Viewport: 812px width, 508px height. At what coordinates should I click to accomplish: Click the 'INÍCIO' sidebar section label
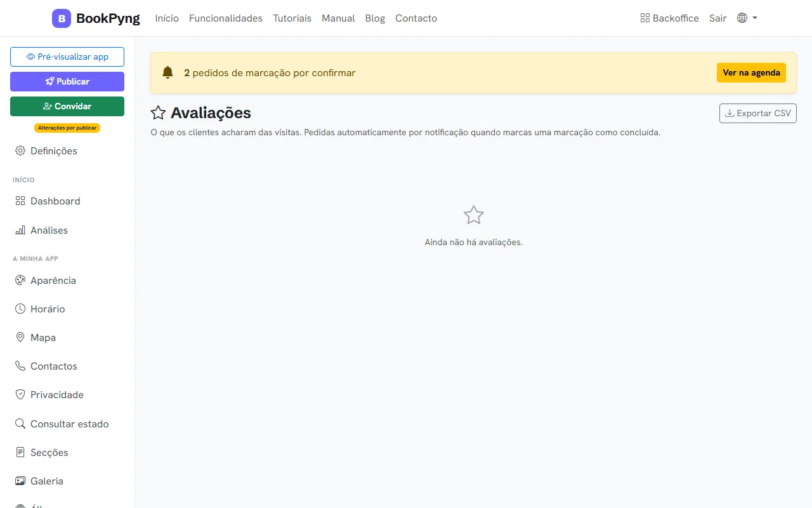(23, 180)
